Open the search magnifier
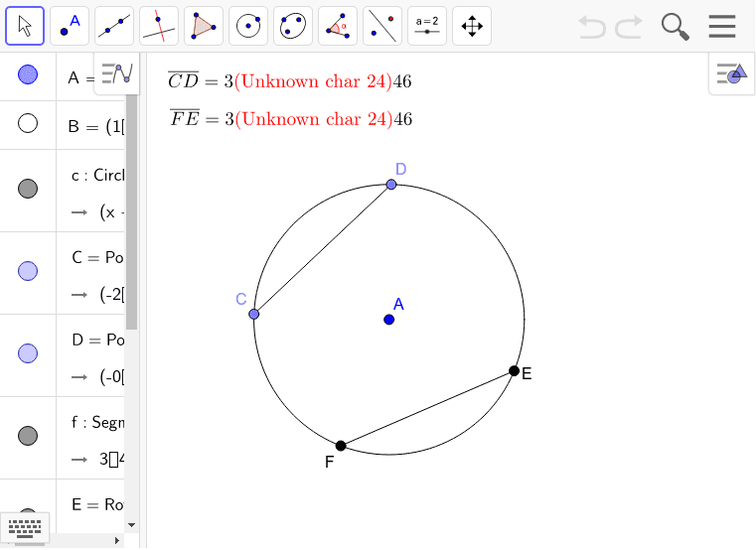The width and height of the screenshot is (756, 550). pyautogui.click(x=675, y=27)
